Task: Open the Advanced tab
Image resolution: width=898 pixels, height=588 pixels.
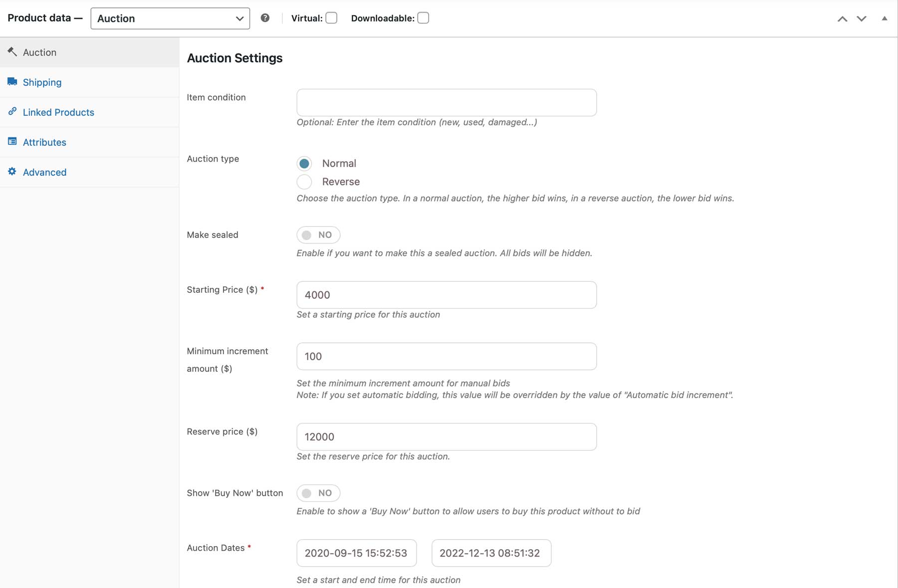Action: [44, 172]
